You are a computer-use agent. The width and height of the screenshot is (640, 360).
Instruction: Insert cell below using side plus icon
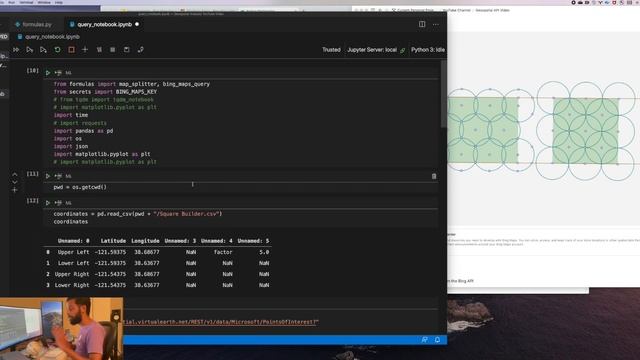point(15,190)
